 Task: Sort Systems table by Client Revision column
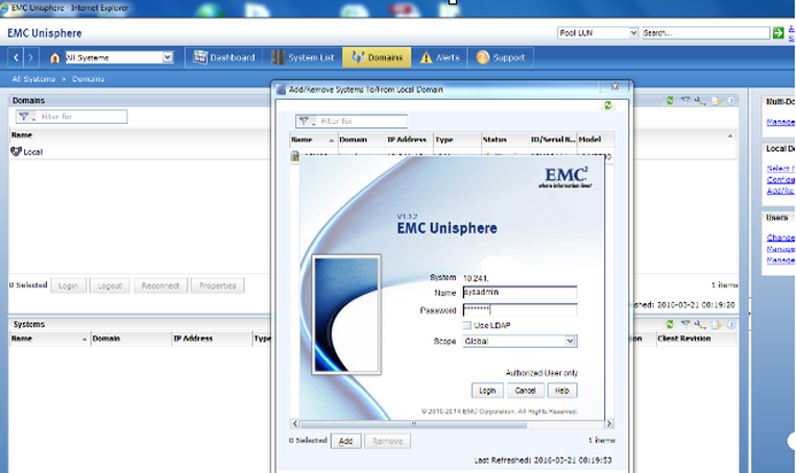tap(695, 339)
